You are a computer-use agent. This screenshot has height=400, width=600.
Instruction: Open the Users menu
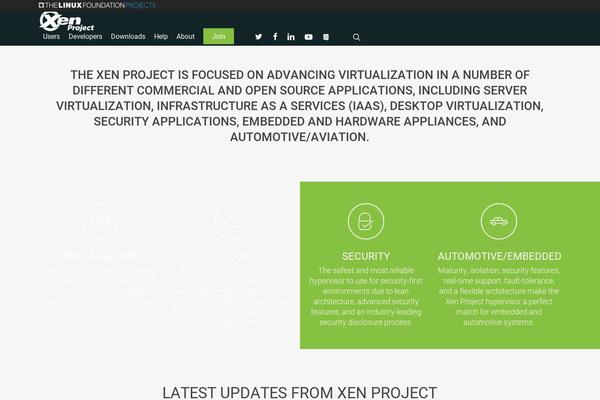51,36
